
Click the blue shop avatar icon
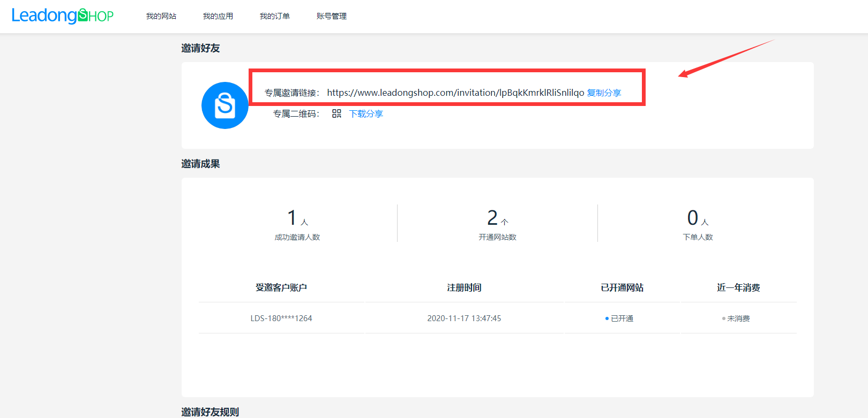click(x=225, y=105)
